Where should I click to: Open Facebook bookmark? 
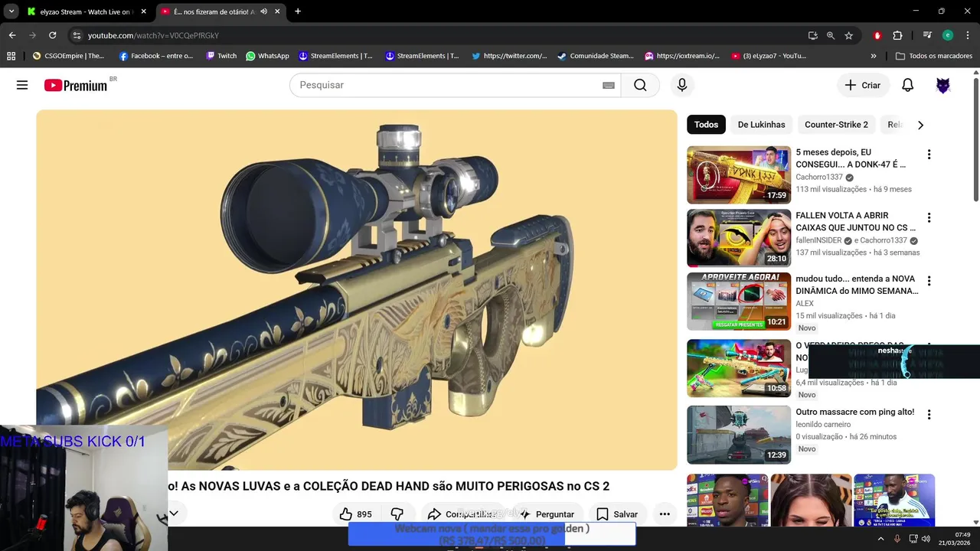[156, 56]
